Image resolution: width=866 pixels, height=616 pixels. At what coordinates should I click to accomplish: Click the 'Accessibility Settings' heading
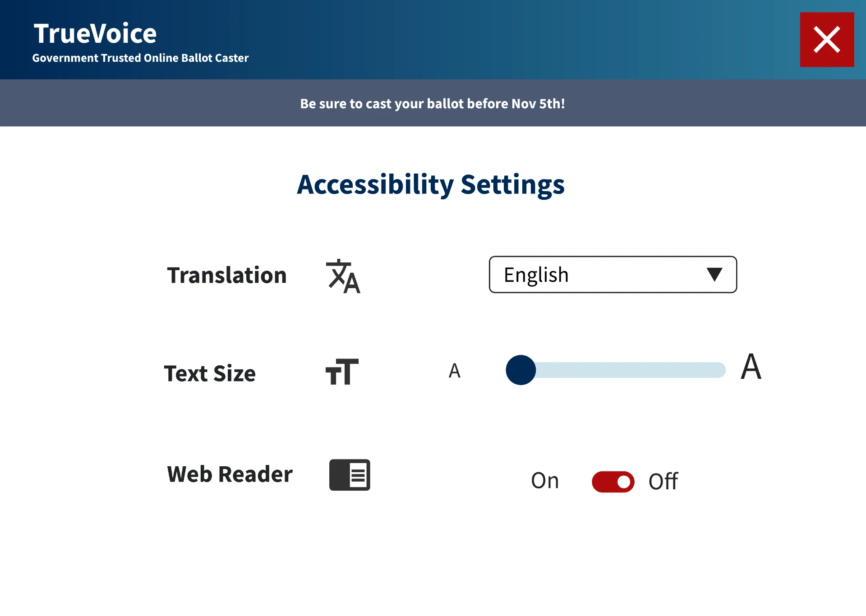pyautogui.click(x=431, y=184)
